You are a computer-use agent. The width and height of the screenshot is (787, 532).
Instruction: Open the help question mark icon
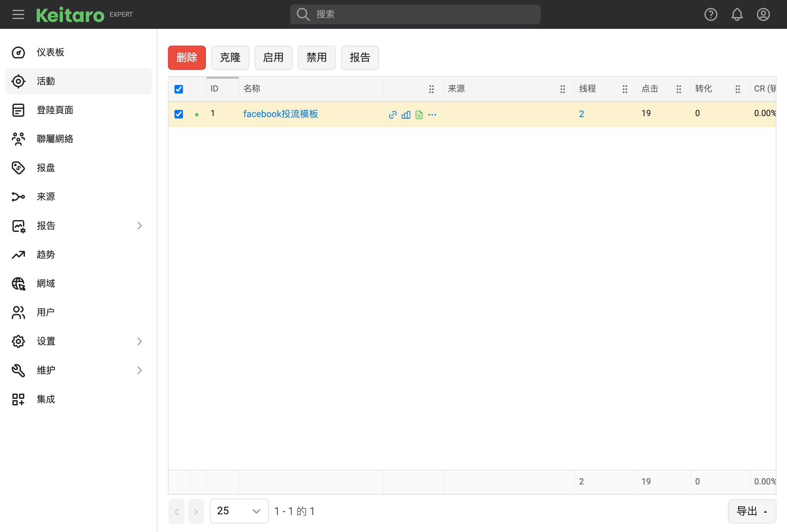[711, 14]
